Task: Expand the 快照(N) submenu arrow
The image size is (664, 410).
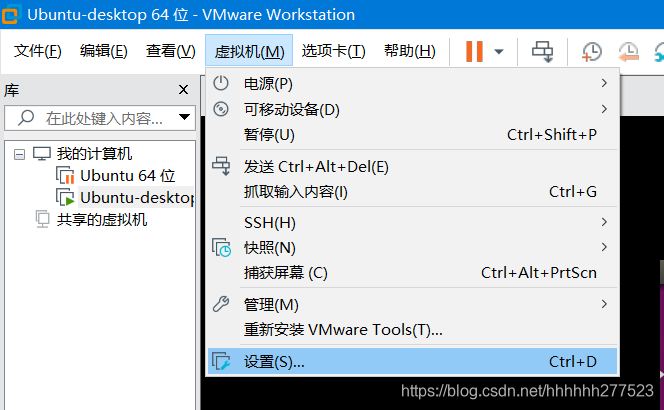Action: (x=604, y=247)
